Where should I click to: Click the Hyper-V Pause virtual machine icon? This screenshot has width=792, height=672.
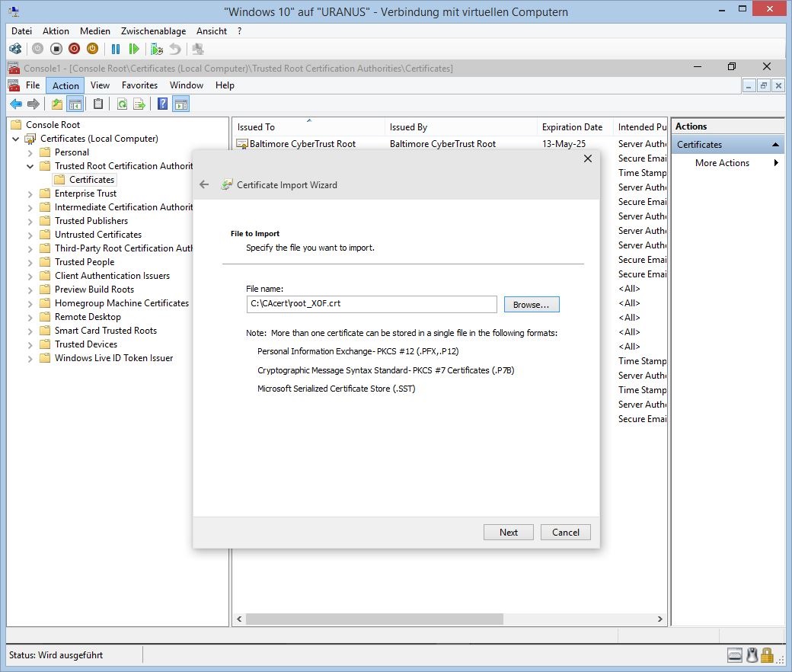116,49
